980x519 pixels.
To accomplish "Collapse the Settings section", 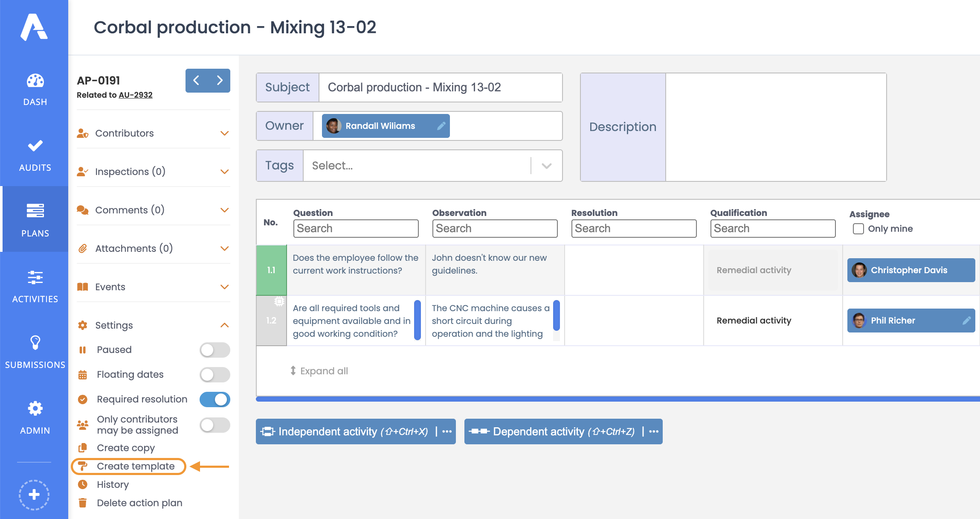I will [x=224, y=325].
